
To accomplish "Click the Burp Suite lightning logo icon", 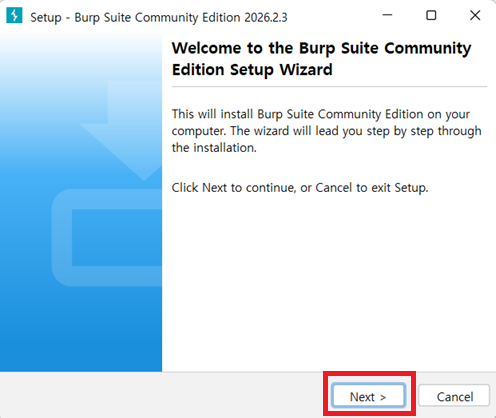I will 14,15.
